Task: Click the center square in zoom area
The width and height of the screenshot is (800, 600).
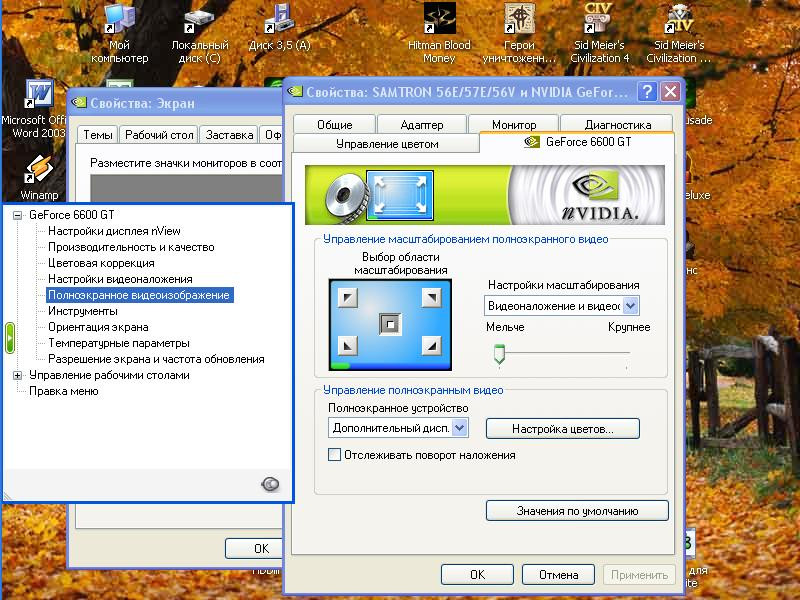Action: [390, 324]
